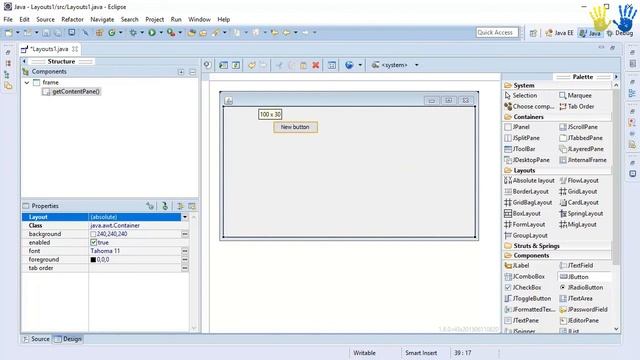640x360 pixels.
Task: Select JComboBox palette entry
Action: click(x=524, y=276)
